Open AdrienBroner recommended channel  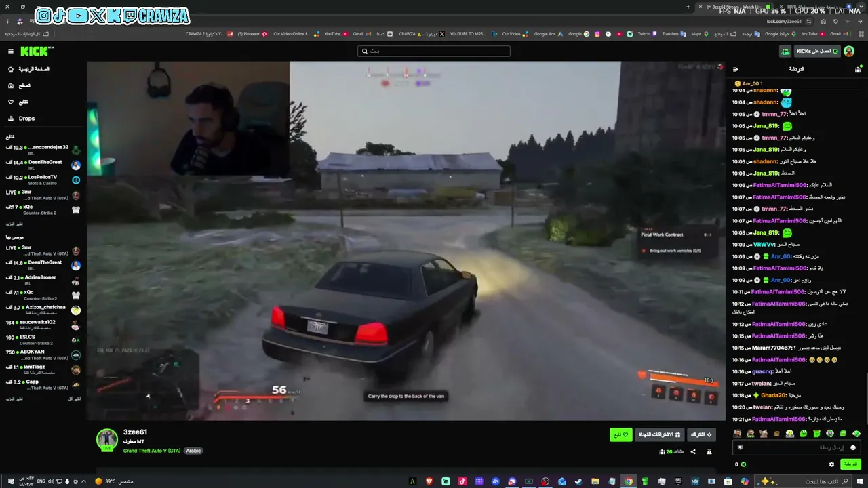click(x=43, y=280)
